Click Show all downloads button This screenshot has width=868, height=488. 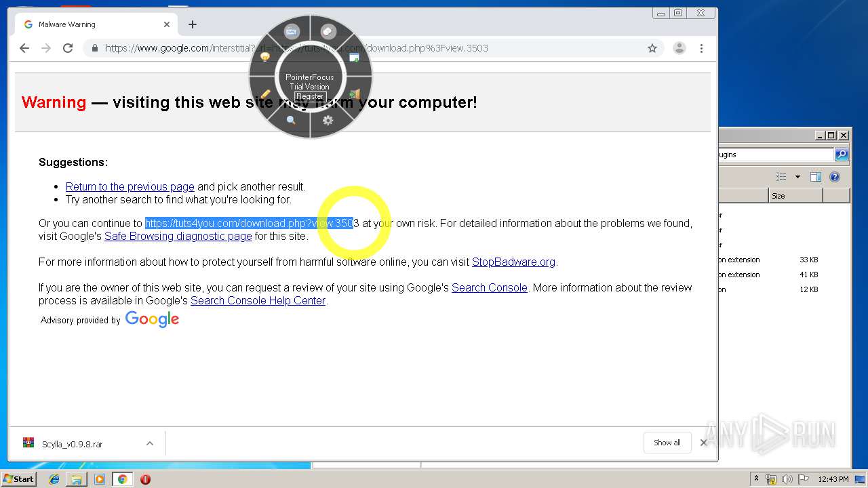pos(667,443)
